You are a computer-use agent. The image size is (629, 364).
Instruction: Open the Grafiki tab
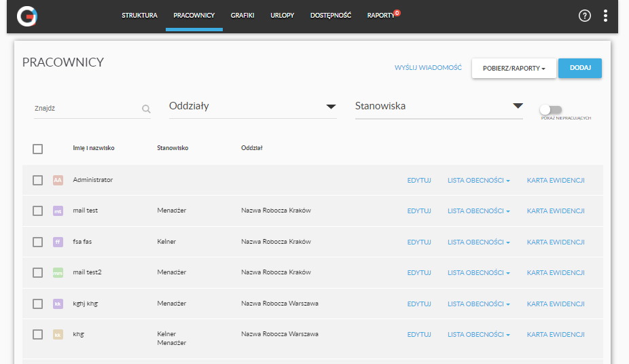click(242, 16)
